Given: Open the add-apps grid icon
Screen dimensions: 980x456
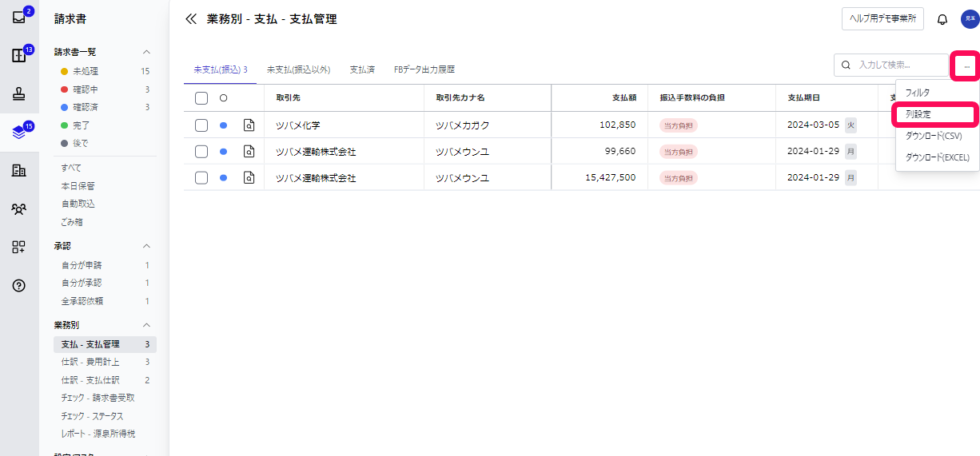Looking at the screenshot, I should point(19,247).
